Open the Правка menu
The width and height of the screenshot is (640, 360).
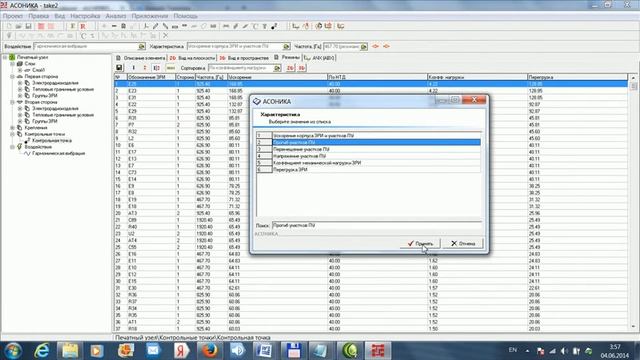(x=38, y=16)
